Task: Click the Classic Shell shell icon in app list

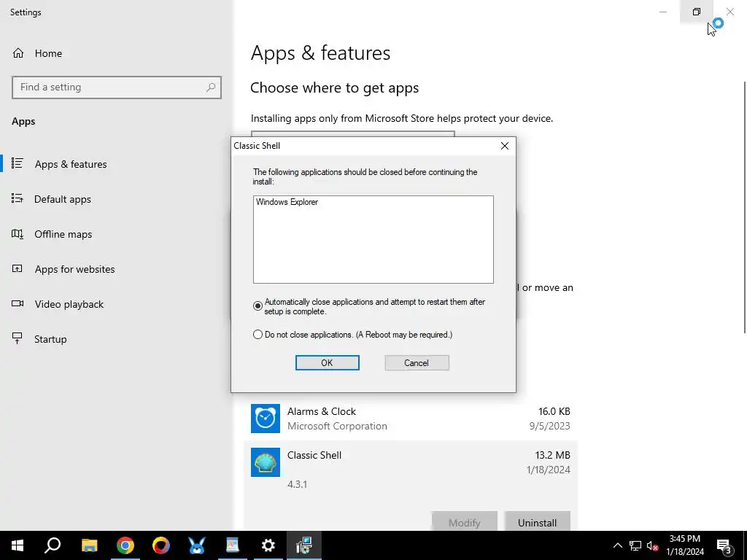Action: [x=266, y=462]
